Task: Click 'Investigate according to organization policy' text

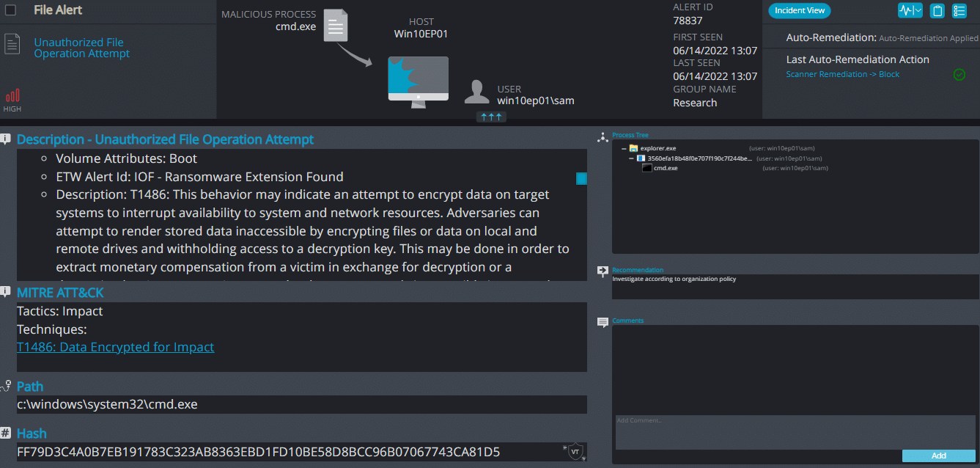Action: point(674,279)
